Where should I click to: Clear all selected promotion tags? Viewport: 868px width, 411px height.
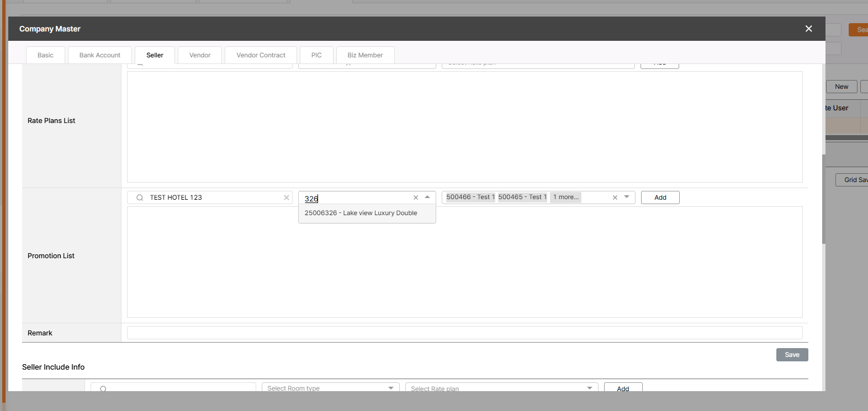[x=615, y=198]
